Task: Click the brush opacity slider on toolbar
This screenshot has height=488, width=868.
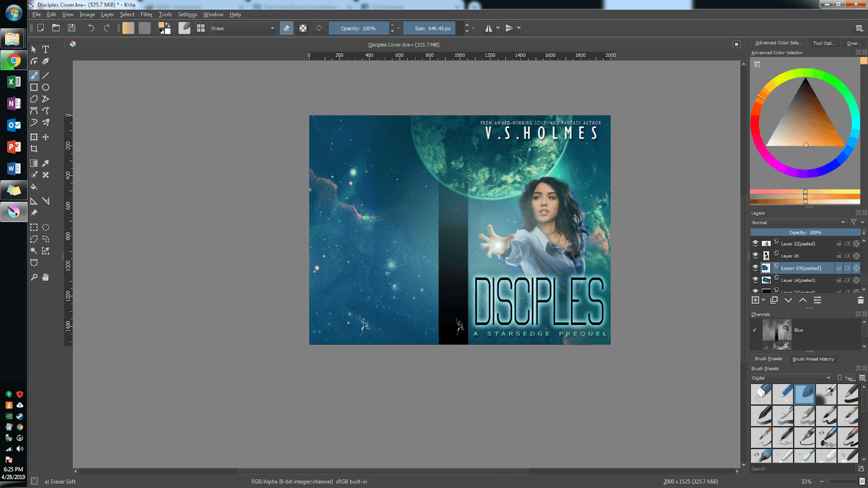Action: [x=359, y=28]
